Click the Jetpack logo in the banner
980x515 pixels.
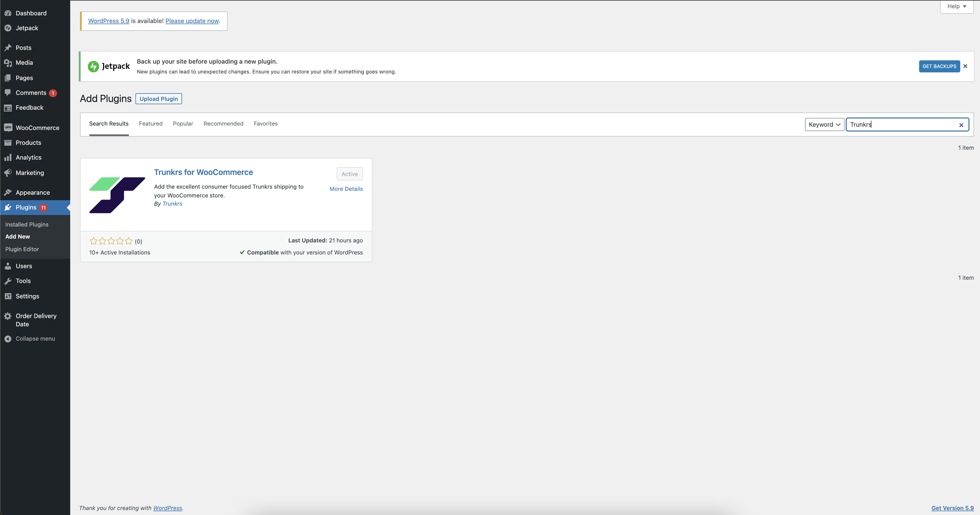pos(109,66)
